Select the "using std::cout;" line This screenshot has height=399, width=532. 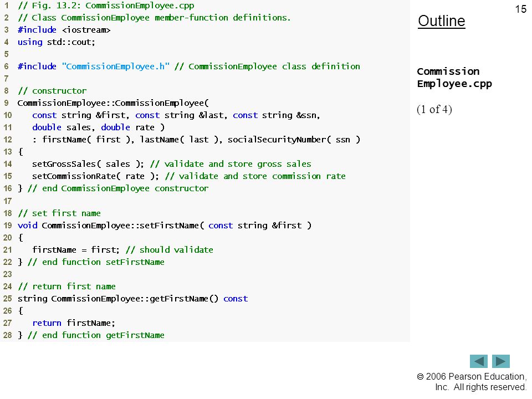(x=57, y=42)
